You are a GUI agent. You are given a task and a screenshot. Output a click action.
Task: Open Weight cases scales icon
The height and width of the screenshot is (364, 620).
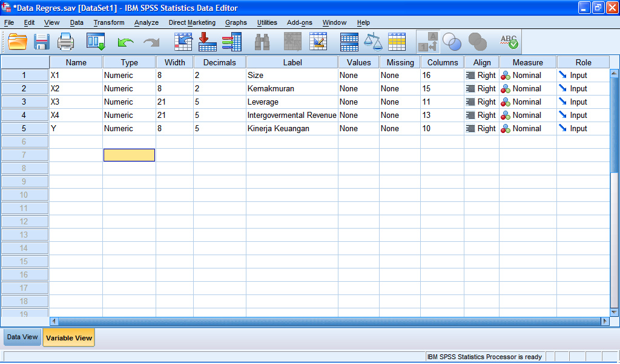click(373, 42)
